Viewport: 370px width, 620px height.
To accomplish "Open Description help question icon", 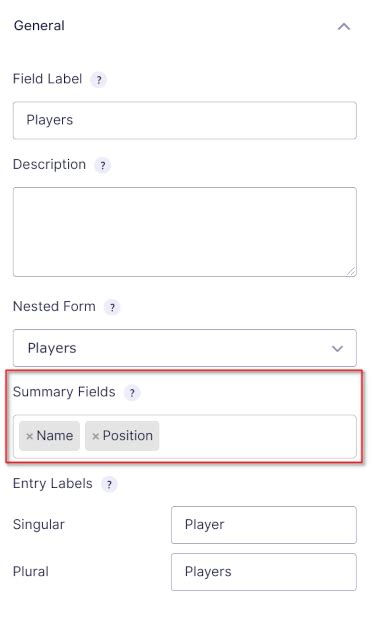I will (x=102, y=165).
